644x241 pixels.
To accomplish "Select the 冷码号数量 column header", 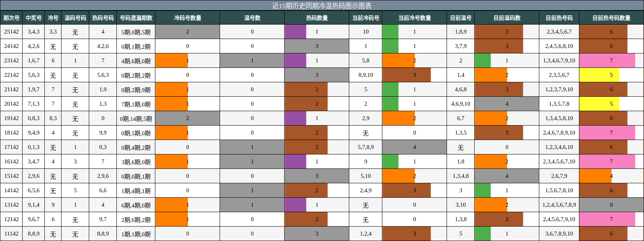I will 187,18.
